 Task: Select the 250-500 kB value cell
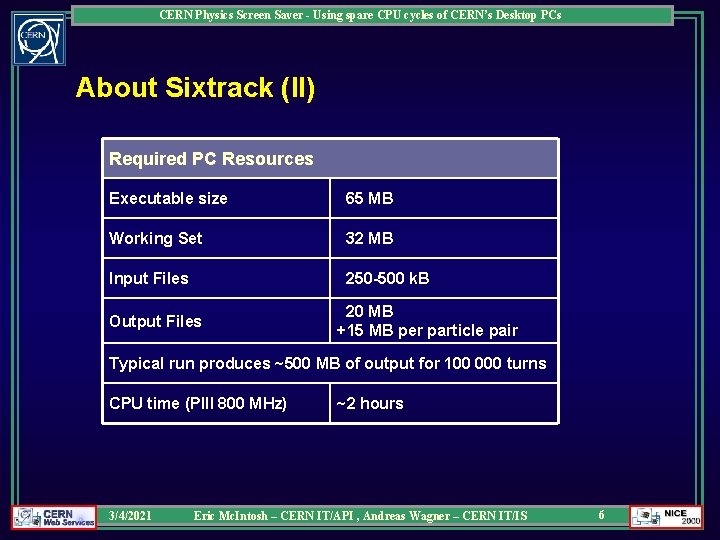[x=444, y=278]
